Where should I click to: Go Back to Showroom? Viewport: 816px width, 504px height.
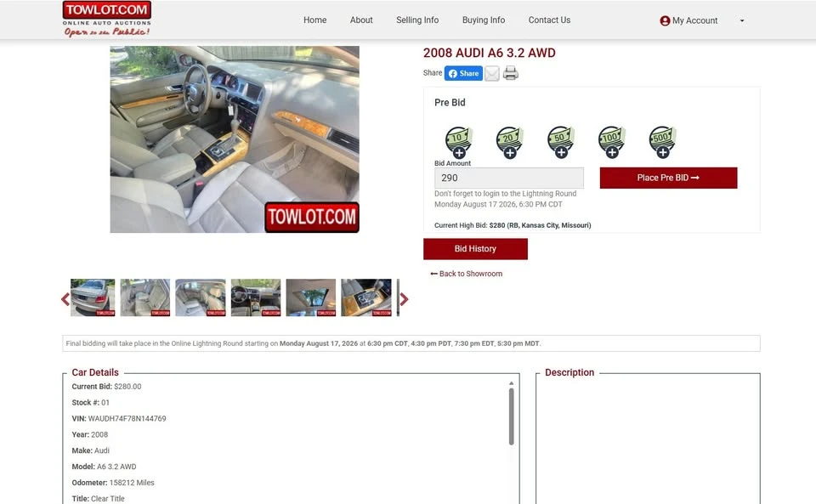tap(467, 274)
